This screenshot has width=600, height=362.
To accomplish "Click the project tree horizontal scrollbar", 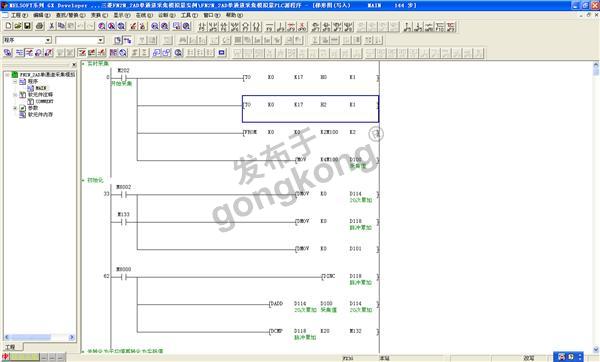I will pos(39,337).
